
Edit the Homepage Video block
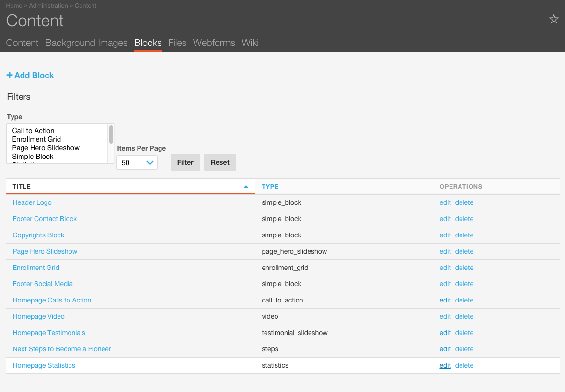(445, 316)
